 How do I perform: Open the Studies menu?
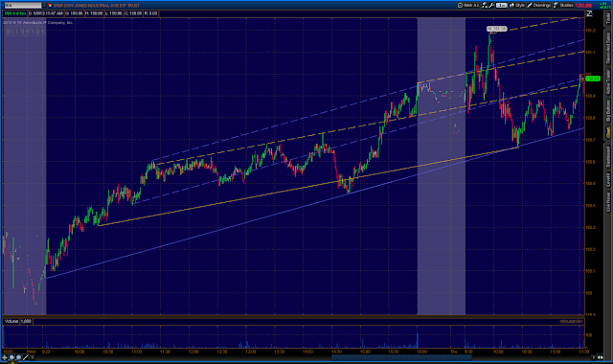[564, 5]
